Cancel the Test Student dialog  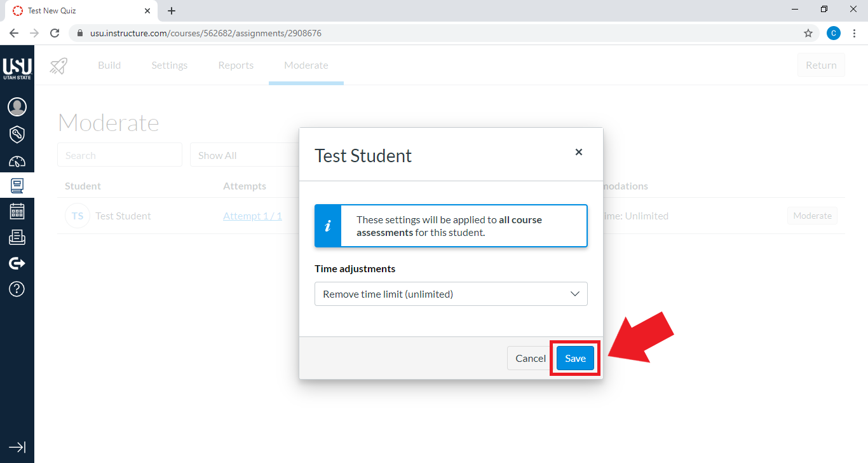click(x=530, y=359)
